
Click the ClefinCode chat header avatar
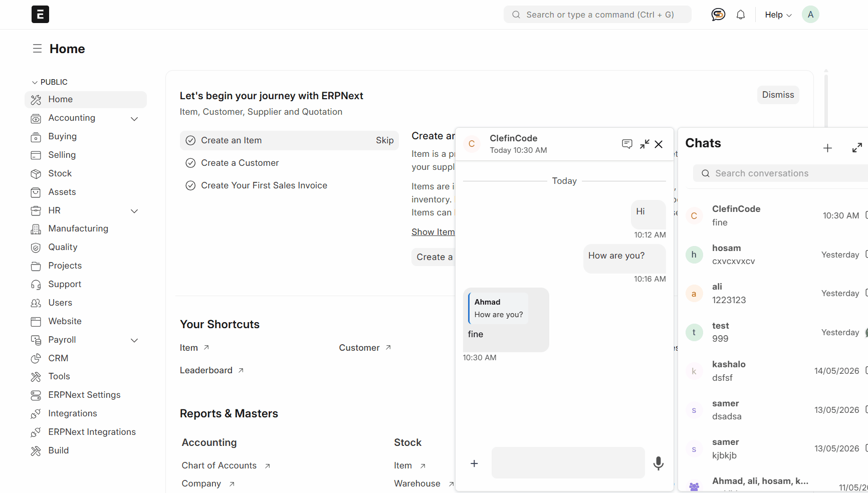pos(472,144)
